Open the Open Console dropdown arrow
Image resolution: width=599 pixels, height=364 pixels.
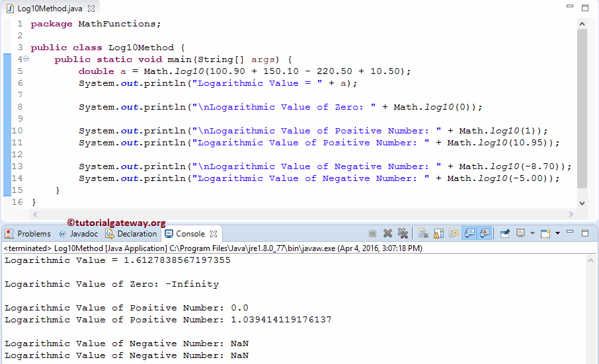pyautogui.click(x=557, y=233)
